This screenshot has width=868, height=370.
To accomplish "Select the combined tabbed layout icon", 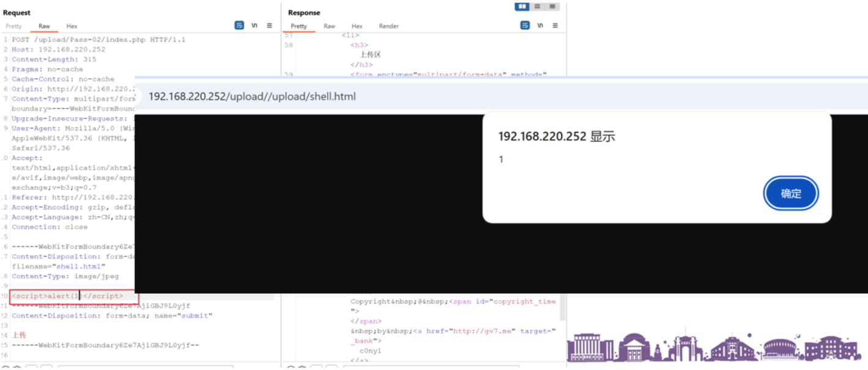I will (x=552, y=7).
